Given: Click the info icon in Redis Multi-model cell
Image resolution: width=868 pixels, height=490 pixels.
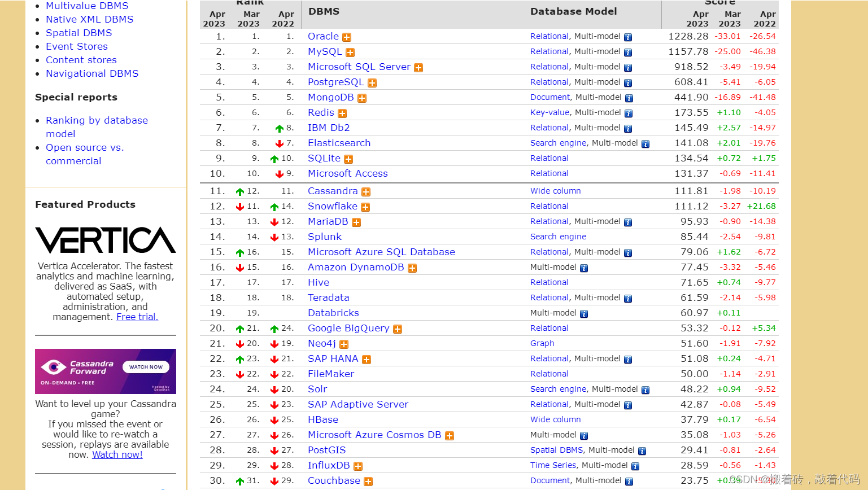Looking at the screenshot, I should 628,113.
